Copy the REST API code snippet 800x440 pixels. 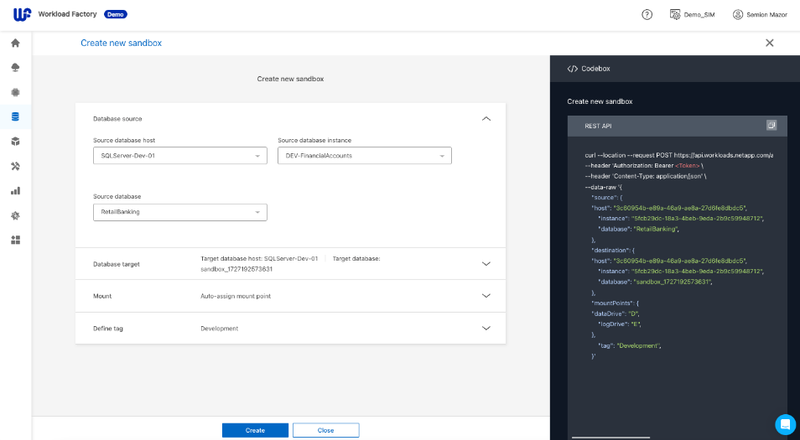click(x=771, y=126)
